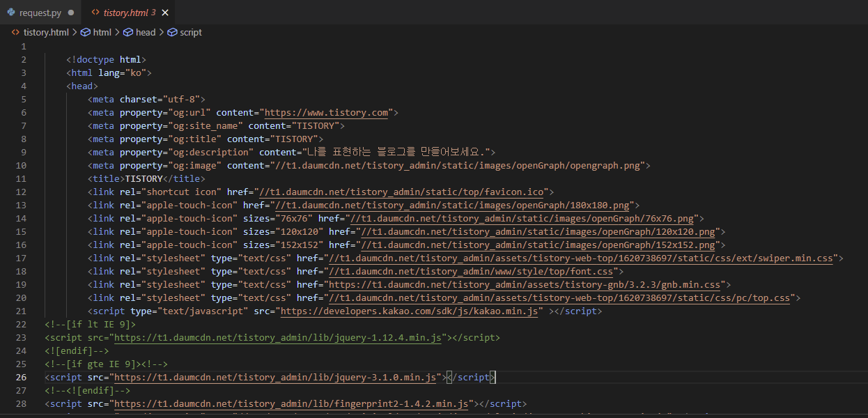Follow the gnb.min.css stylesheet link
Viewport: 868px width, 418px height.
[526, 284]
